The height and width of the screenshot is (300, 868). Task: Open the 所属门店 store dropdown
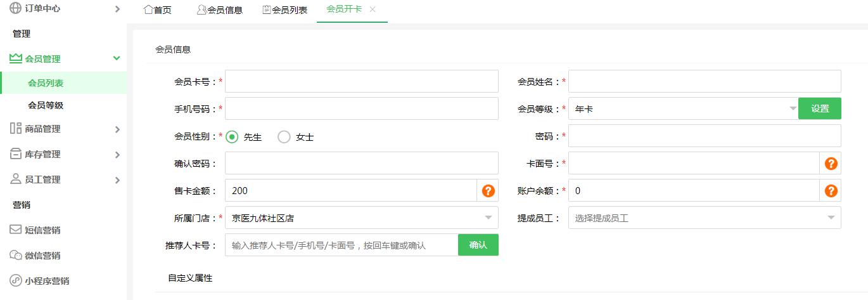361,218
